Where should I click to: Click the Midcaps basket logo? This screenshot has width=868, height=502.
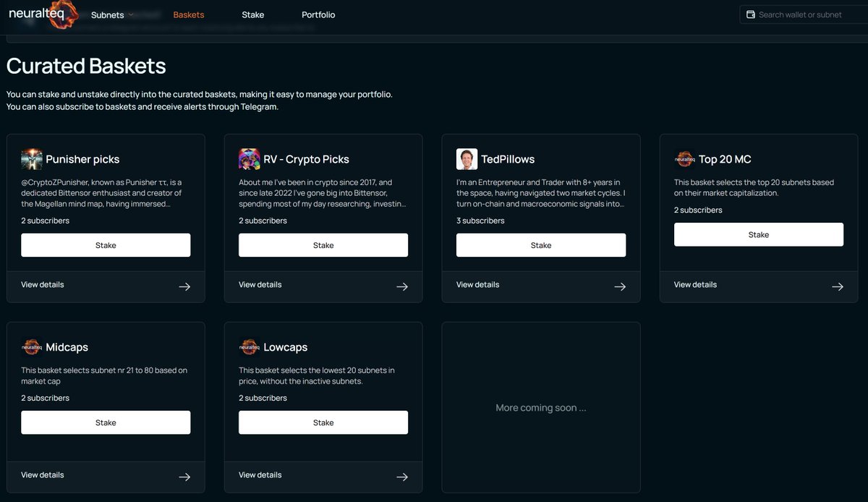pyautogui.click(x=32, y=347)
